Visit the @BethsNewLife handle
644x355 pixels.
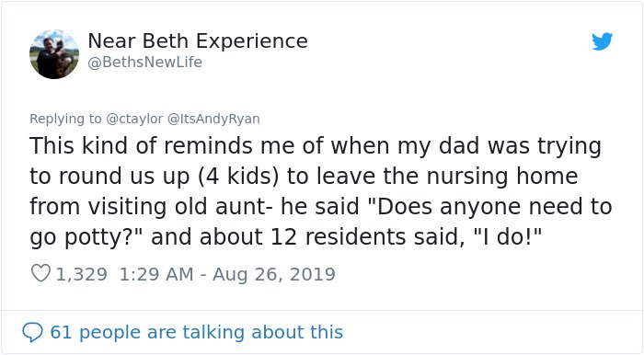point(145,62)
